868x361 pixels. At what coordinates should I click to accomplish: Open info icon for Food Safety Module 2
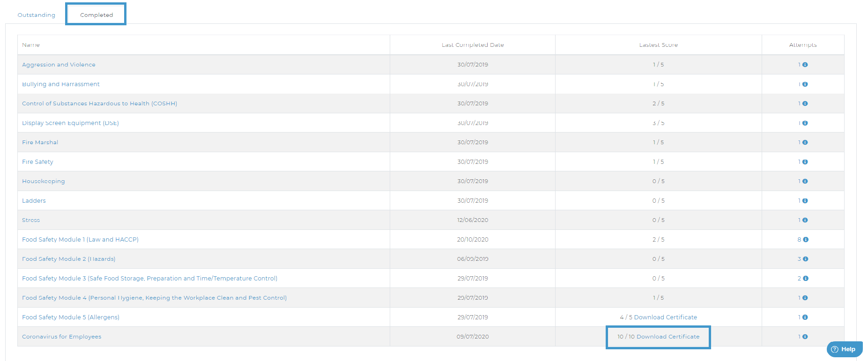(806, 259)
